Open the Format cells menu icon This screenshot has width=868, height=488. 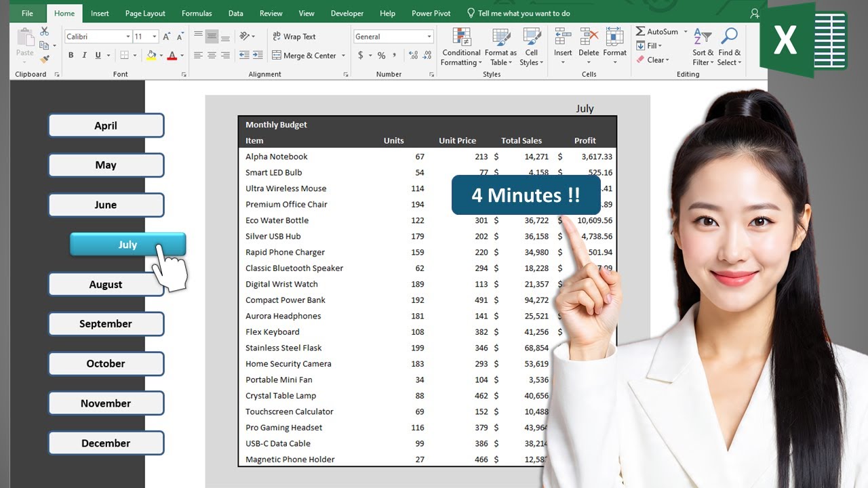(614, 37)
